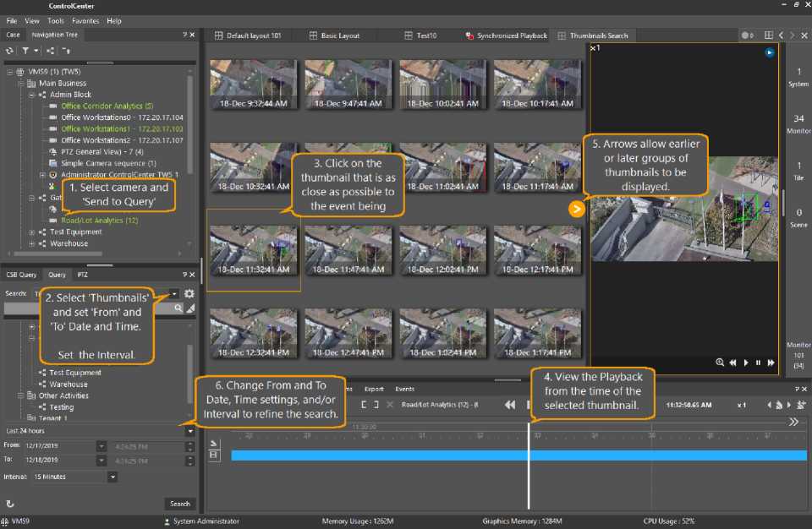Image resolution: width=812 pixels, height=529 pixels.
Task: Select the 18-Dec 11:32:41 AM thumbnail
Action: click(x=254, y=249)
